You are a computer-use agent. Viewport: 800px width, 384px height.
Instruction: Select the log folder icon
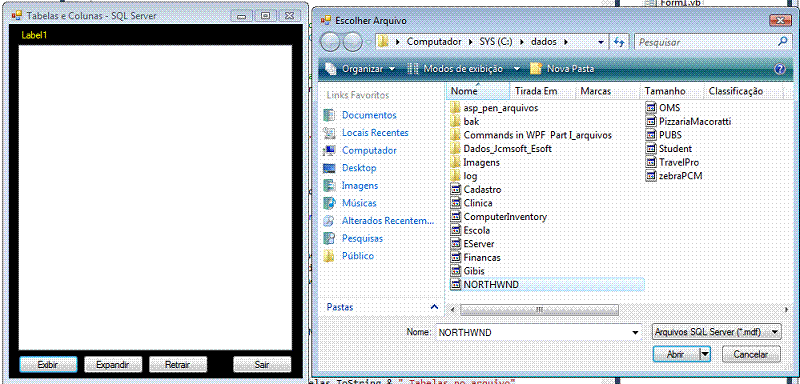[456, 176]
